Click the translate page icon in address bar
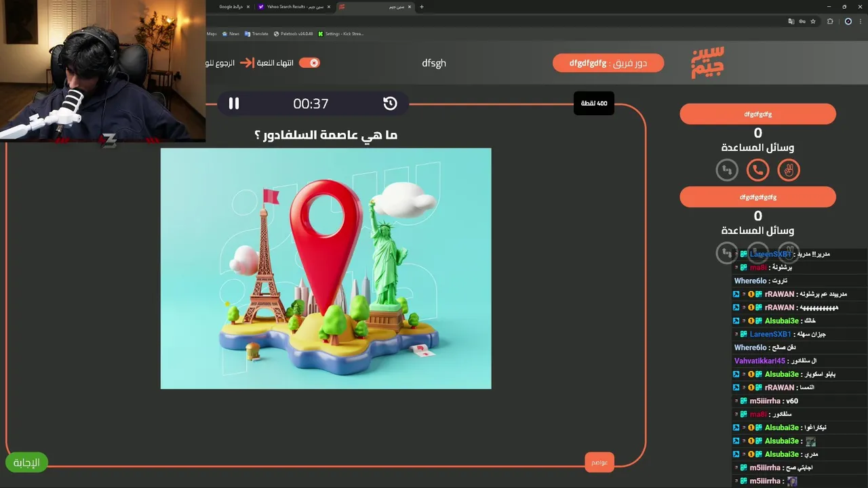Viewport: 868px width, 488px height. point(791,21)
